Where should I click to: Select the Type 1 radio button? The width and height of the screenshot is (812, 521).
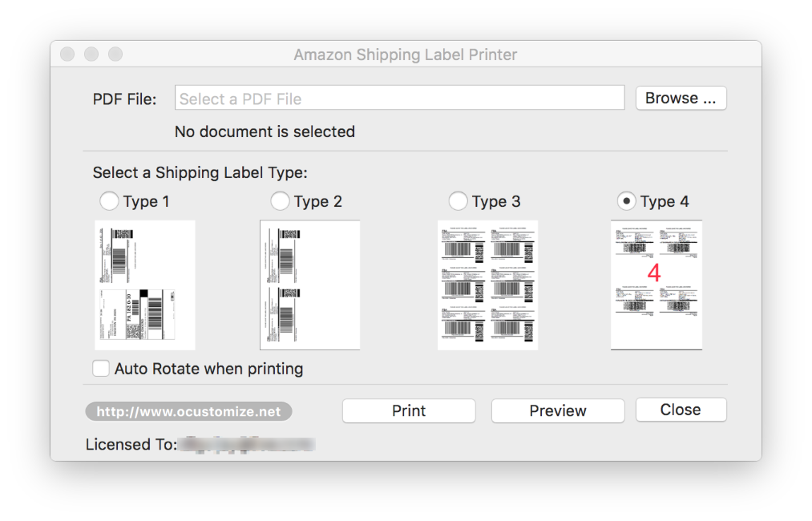pos(108,200)
